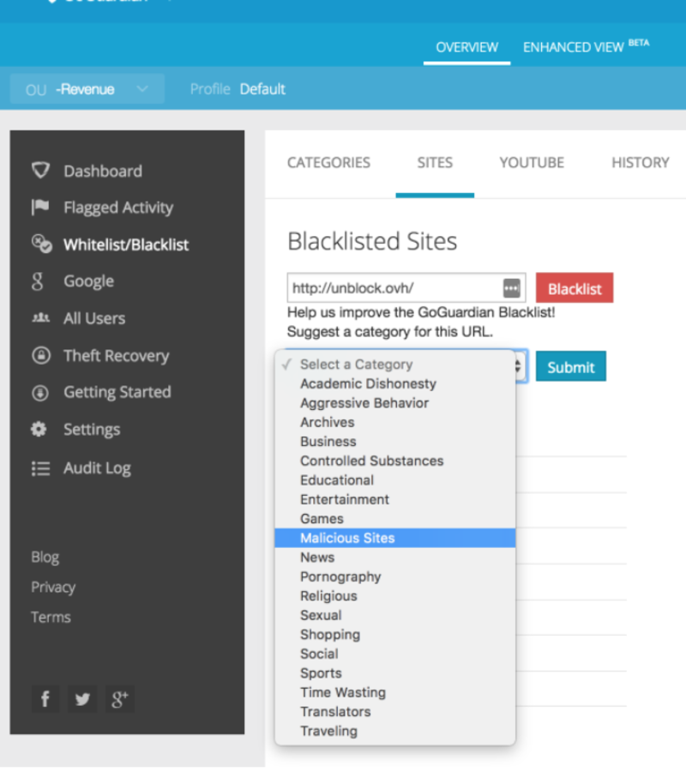The height and width of the screenshot is (784, 686).
Task: Switch to the History tab
Action: [x=641, y=162]
